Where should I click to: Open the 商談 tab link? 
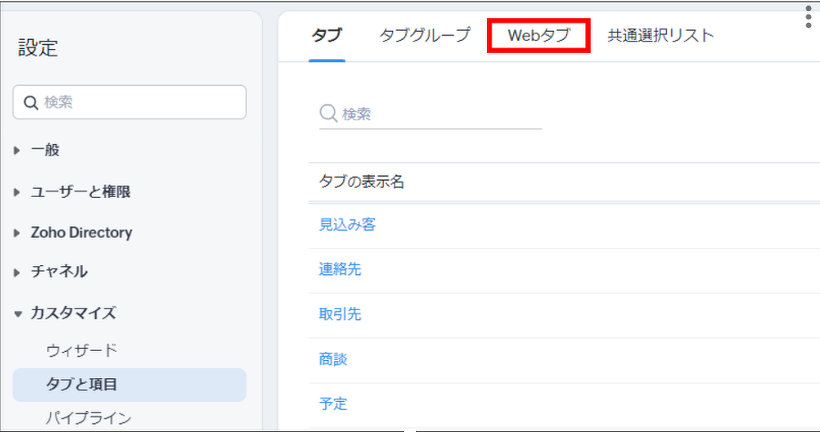point(333,359)
